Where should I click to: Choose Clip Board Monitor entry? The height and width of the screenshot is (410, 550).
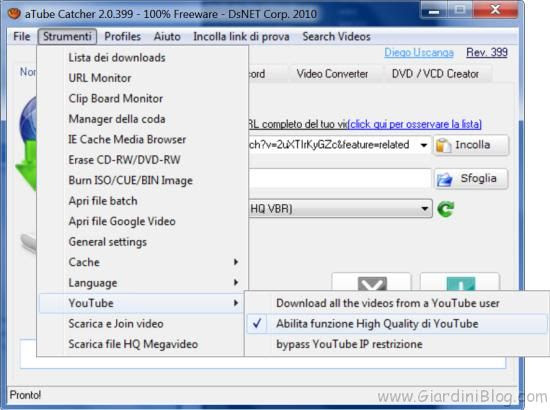141,99
